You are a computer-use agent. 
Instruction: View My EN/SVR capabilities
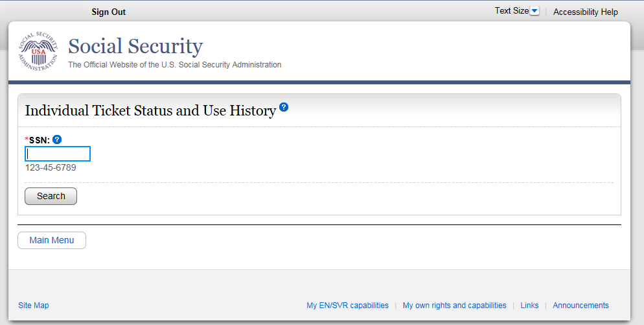[347, 306]
